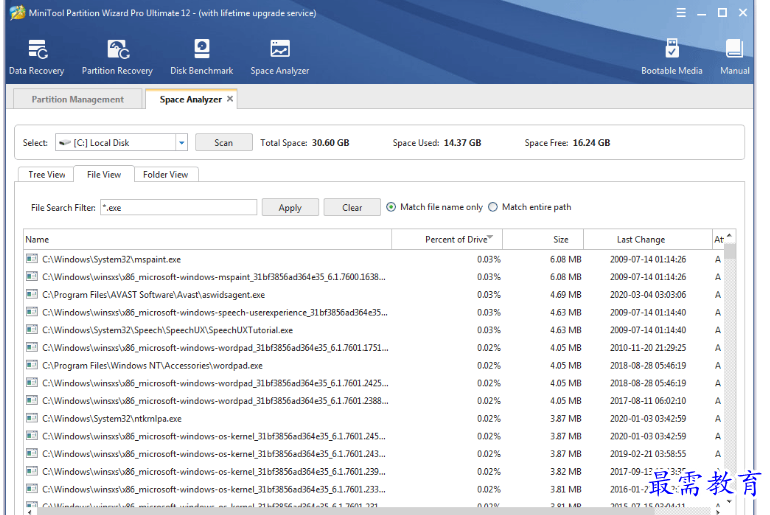Click the 3.82 MB size cell
Screen dimensions: 770x515
(565, 471)
